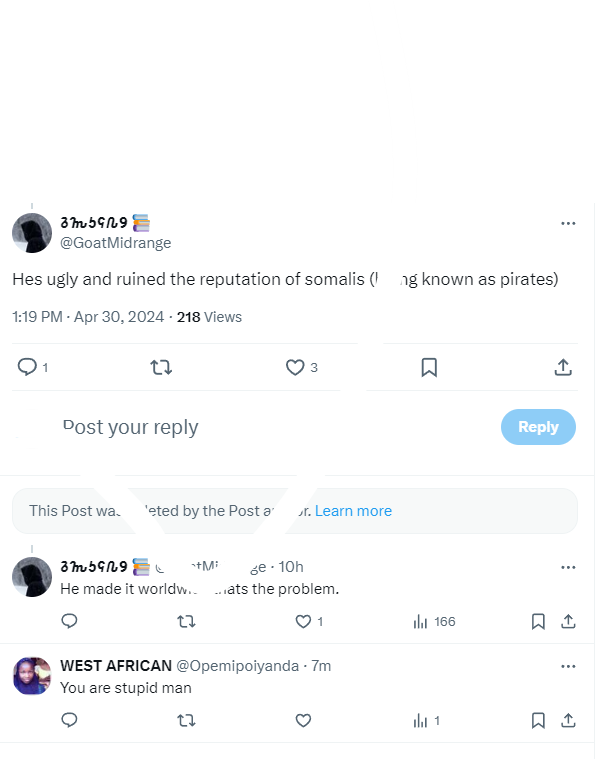Repost the 10h reply from GoatMidrange
The height and width of the screenshot is (759, 602).
[x=186, y=621]
